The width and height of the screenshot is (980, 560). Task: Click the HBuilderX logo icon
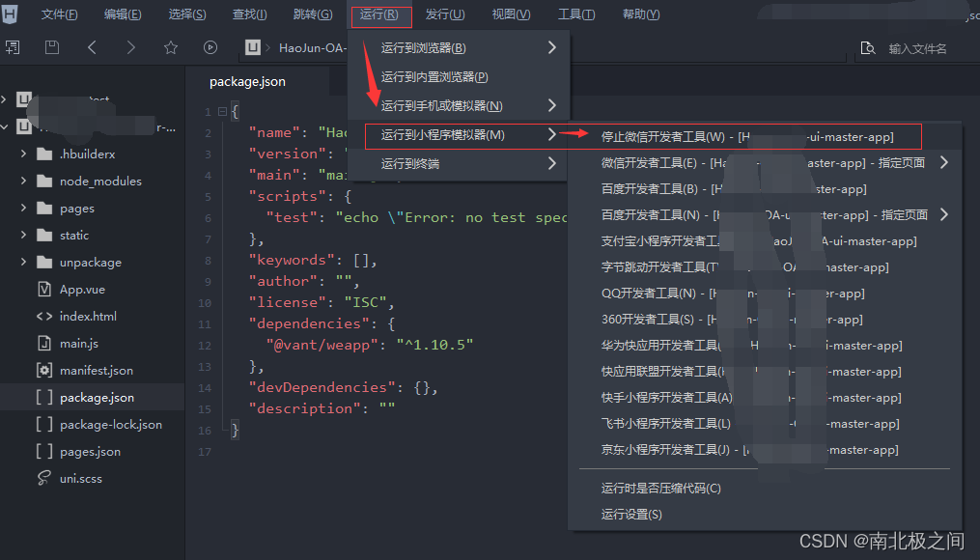click(10, 14)
